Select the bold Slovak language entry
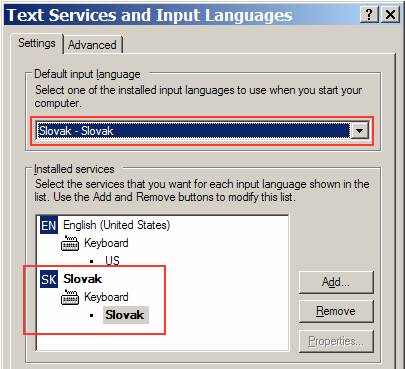This screenshot has height=369, width=405. click(83, 279)
